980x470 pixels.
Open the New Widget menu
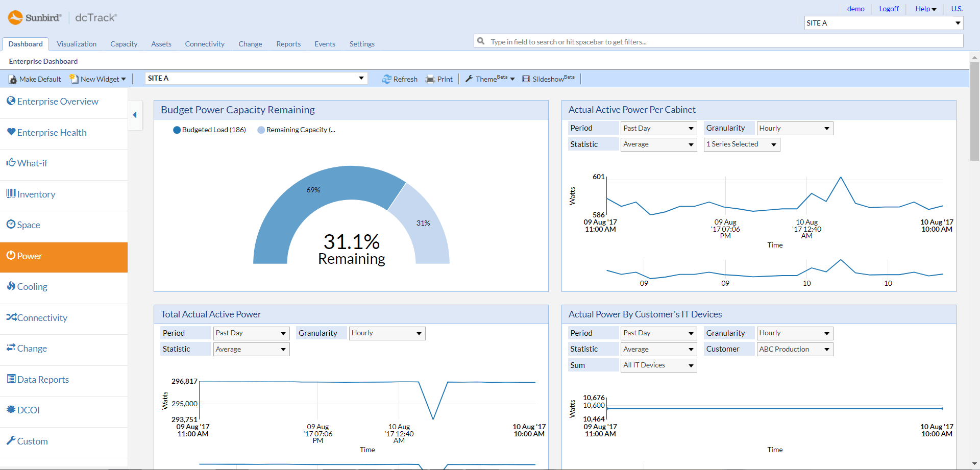(97, 79)
